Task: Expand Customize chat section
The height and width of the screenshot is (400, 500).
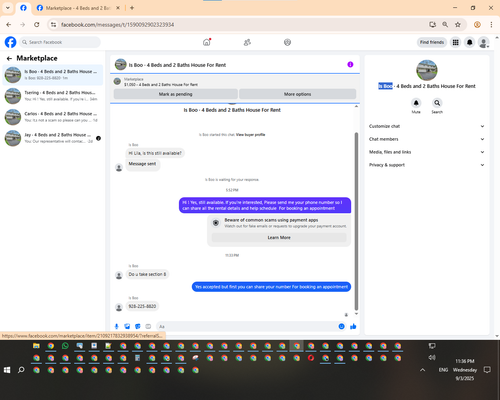Action: pyautogui.click(x=426, y=126)
